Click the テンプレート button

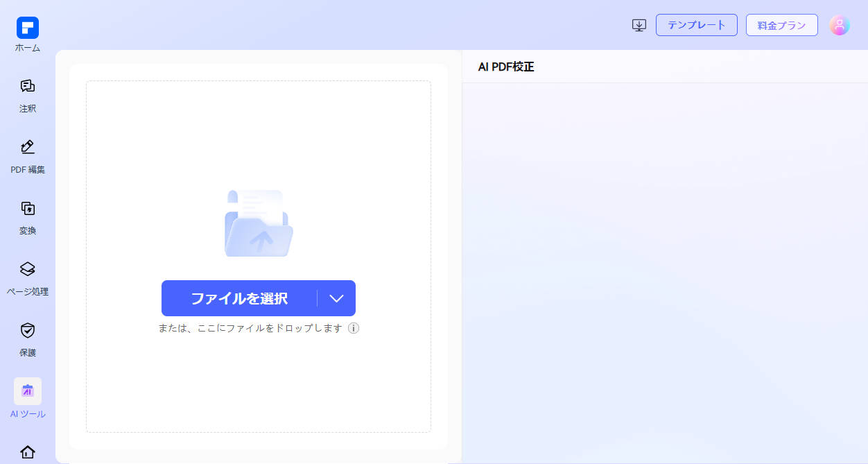coord(697,25)
